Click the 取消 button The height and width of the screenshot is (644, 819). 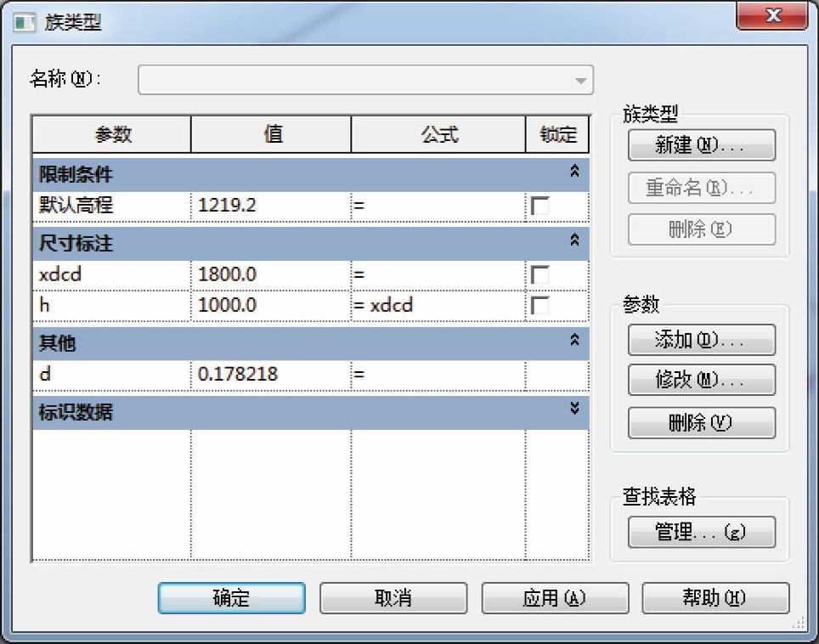pos(393,598)
